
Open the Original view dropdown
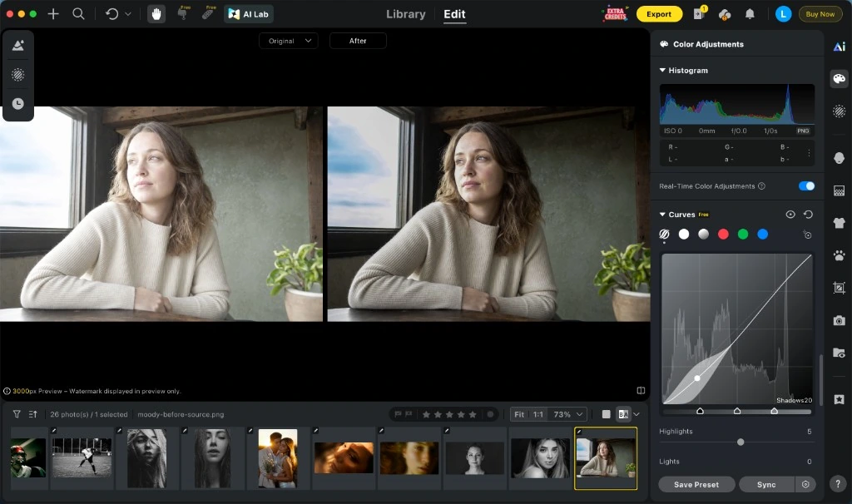(289, 41)
